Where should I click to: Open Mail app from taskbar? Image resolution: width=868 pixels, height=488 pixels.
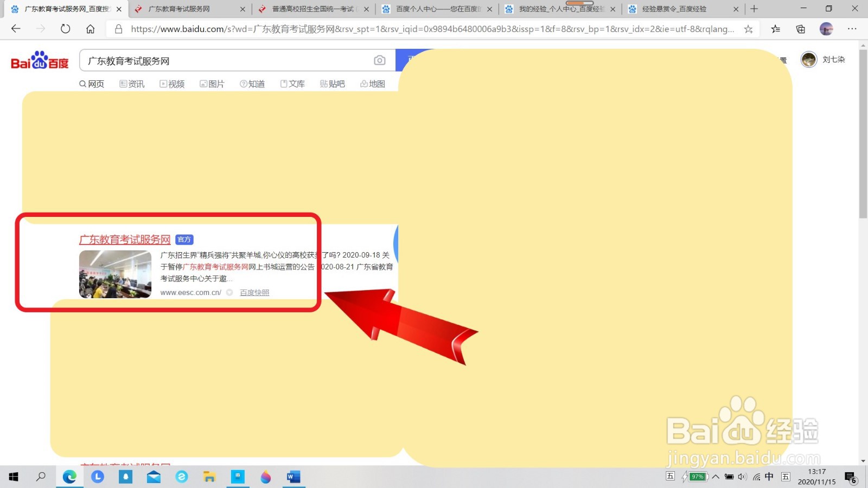[x=154, y=477]
